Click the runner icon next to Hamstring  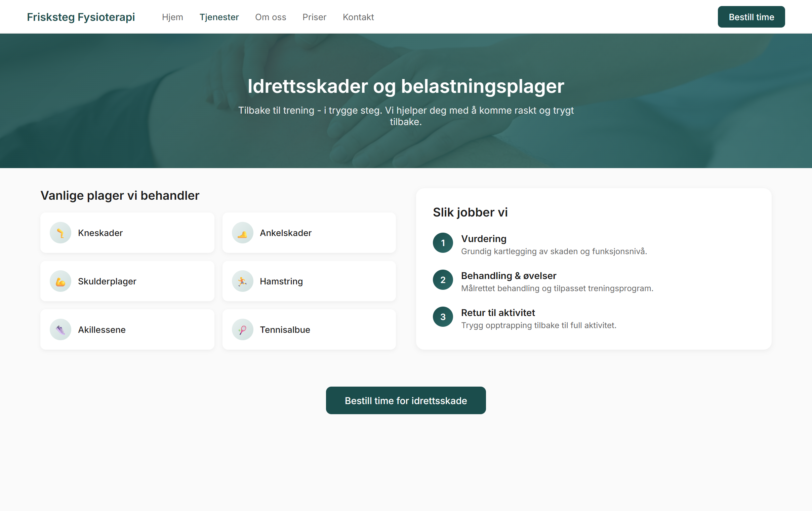point(242,281)
